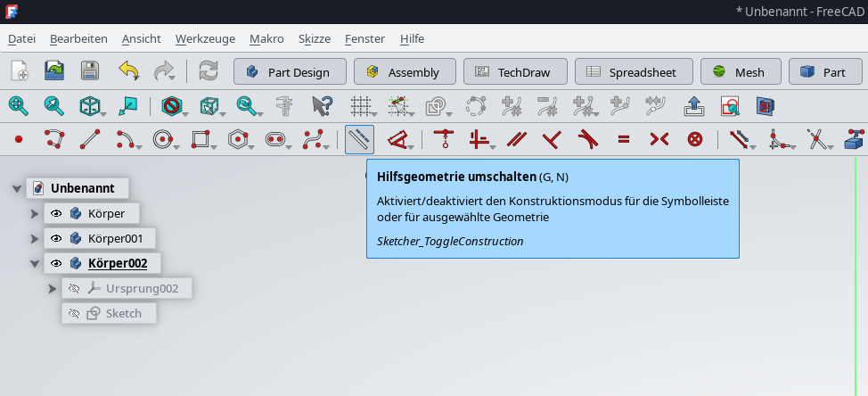Apply the Equal constraint
Screen dimensions: 868x396
point(624,139)
